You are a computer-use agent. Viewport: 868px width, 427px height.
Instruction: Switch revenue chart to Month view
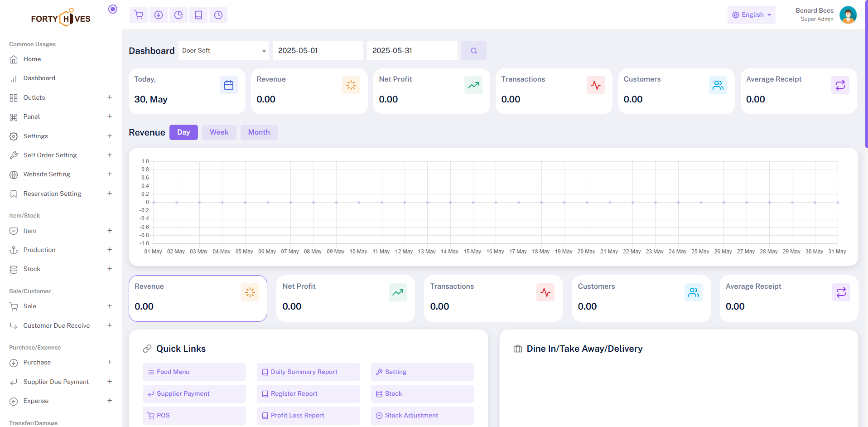(x=259, y=132)
